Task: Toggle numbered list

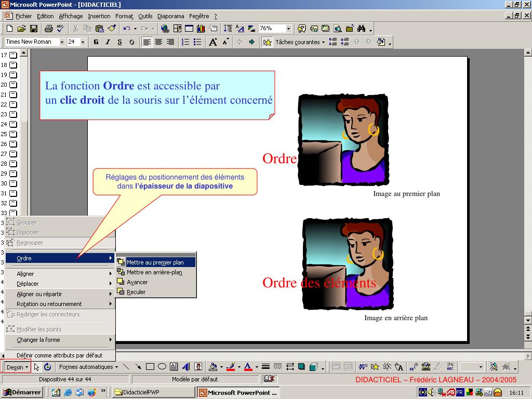Action: click(x=185, y=42)
